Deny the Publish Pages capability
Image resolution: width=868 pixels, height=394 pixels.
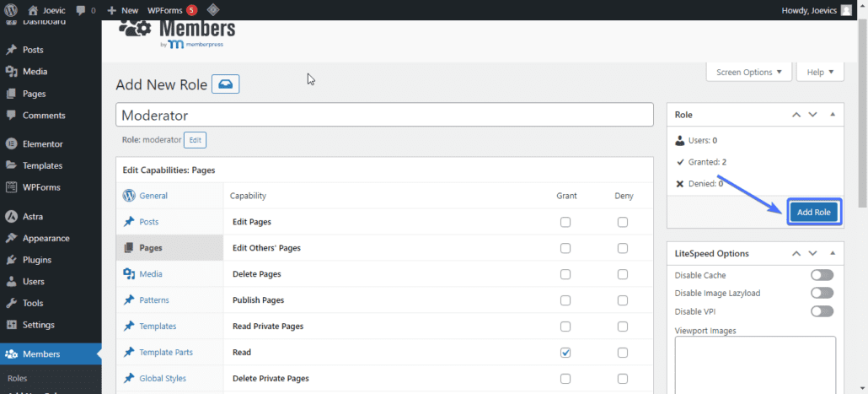[623, 300]
